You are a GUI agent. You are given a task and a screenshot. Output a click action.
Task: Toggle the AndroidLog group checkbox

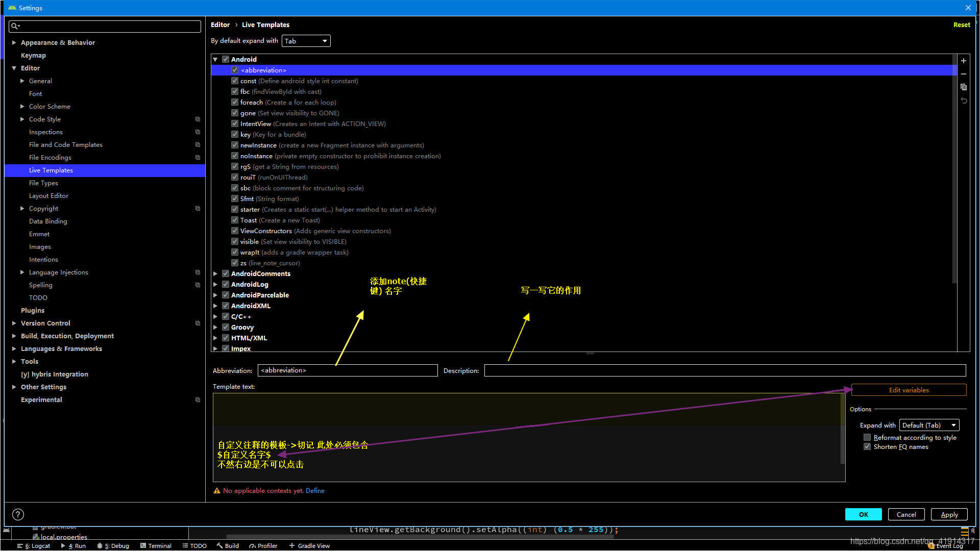pos(226,285)
